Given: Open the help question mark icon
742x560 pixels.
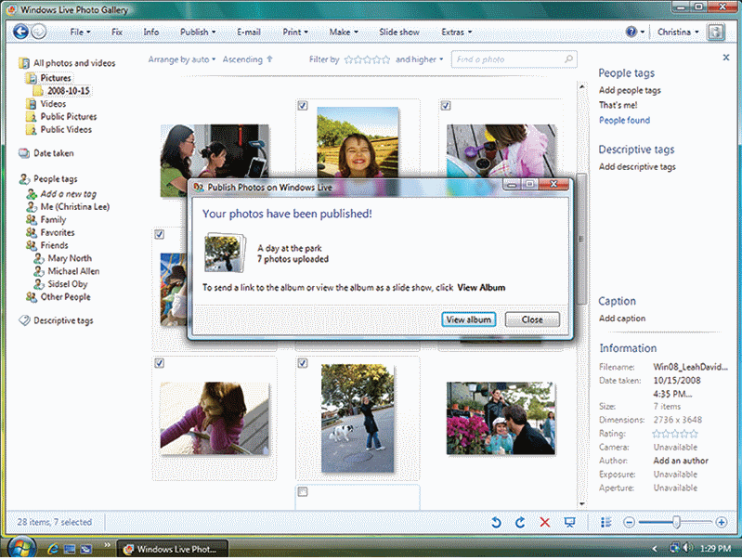Looking at the screenshot, I should point(631,32).
